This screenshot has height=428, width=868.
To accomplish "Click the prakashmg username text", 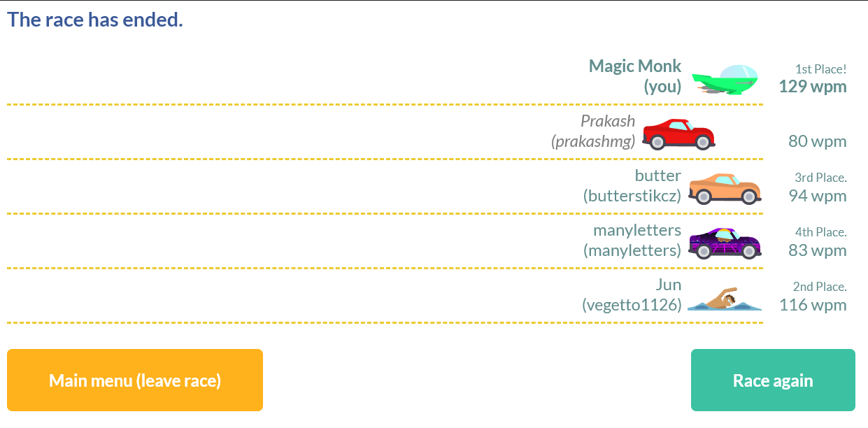I will pos(593,141).
